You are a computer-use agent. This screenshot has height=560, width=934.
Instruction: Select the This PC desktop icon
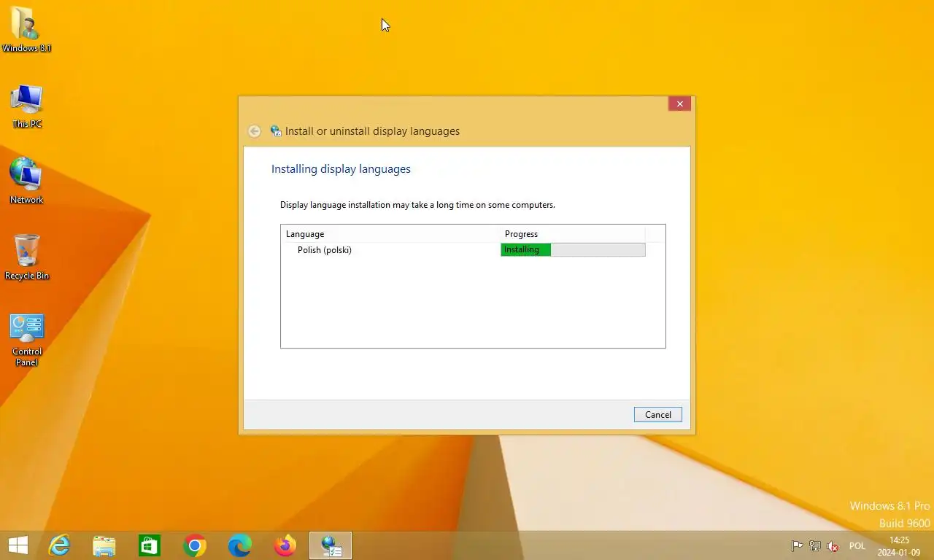pyautogui.click(x=26, y=106)
